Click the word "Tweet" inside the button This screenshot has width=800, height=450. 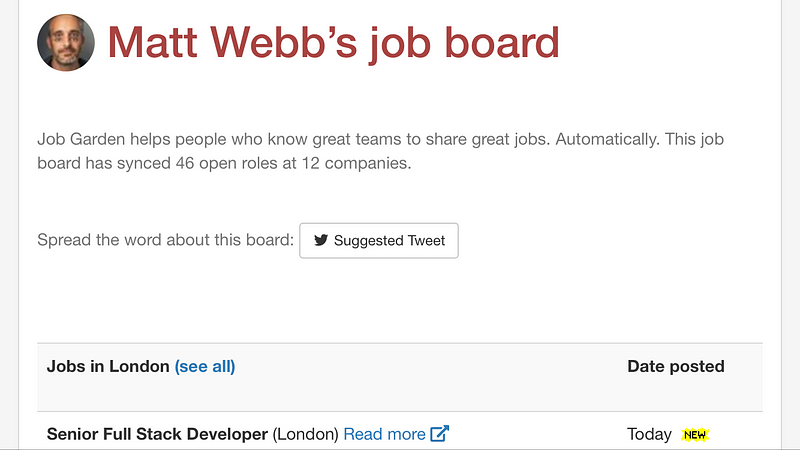click(x=427, y=240)
